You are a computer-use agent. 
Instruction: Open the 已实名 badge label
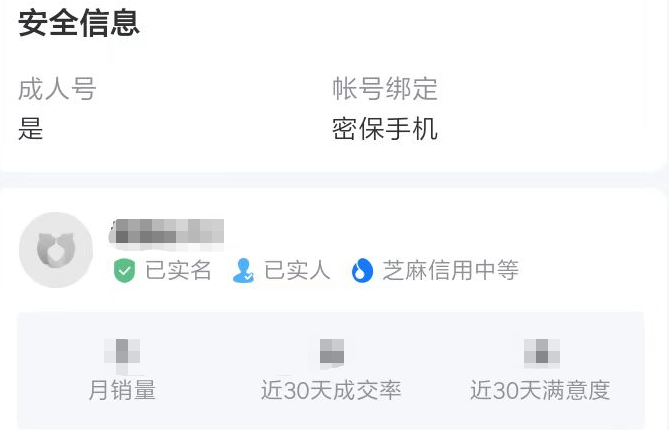pyautogui.click(x=178, y=270)
